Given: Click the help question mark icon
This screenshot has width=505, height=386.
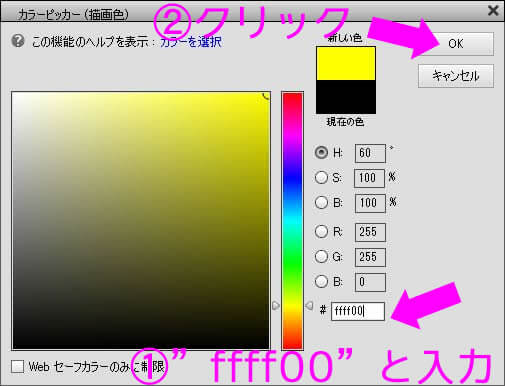Looking at the screenshot, I should pos(18,41).
